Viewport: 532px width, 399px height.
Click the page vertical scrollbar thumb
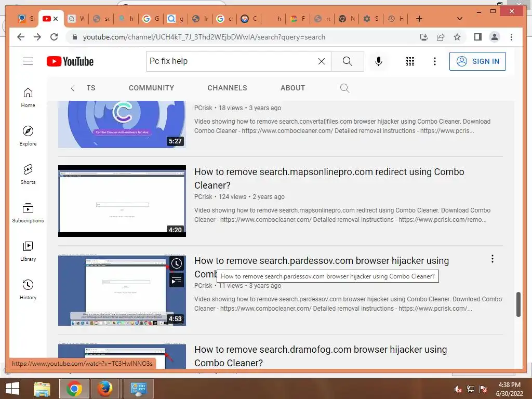[x=518, y=304]
